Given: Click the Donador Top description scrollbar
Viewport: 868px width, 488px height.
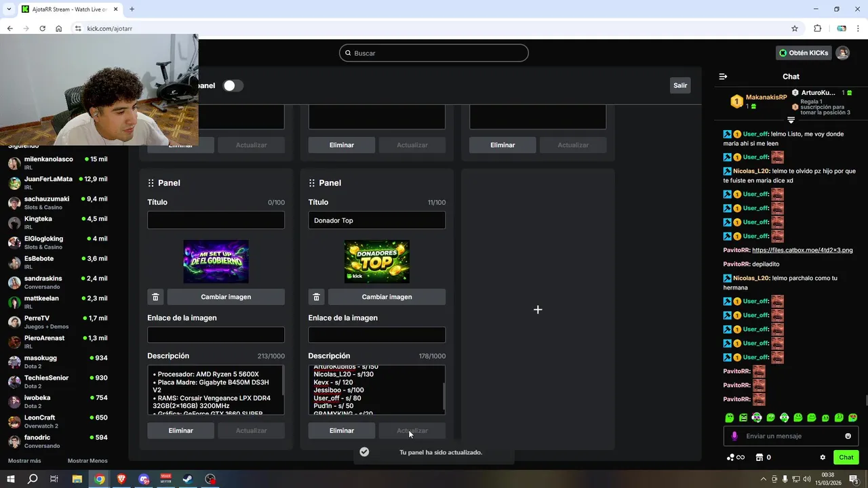Looking at the screenshot, I should pos(444,395).
